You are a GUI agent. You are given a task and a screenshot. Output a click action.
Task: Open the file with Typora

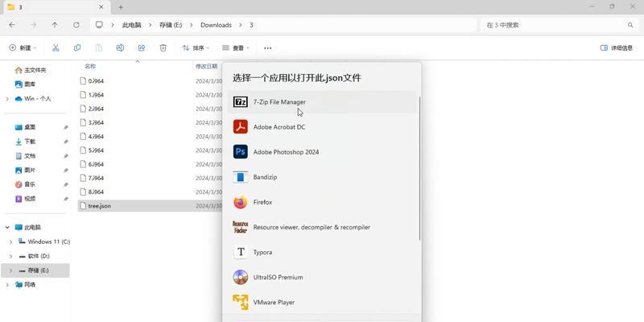[323, 252]
